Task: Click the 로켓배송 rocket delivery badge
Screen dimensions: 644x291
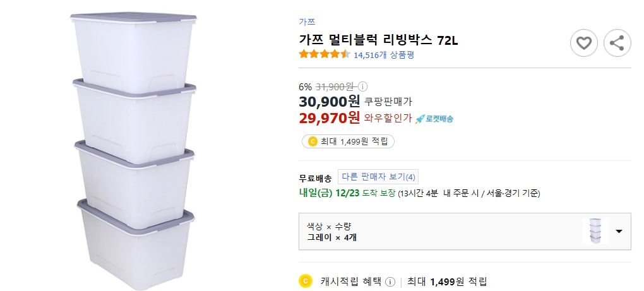Action: click(x=434, y=118)
